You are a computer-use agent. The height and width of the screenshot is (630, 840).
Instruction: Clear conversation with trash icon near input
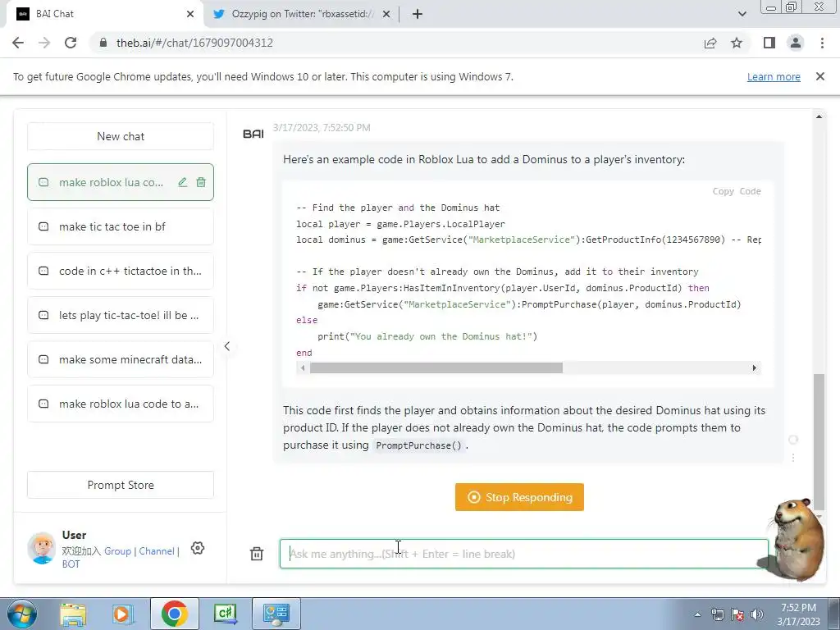(x=257, y=554)
